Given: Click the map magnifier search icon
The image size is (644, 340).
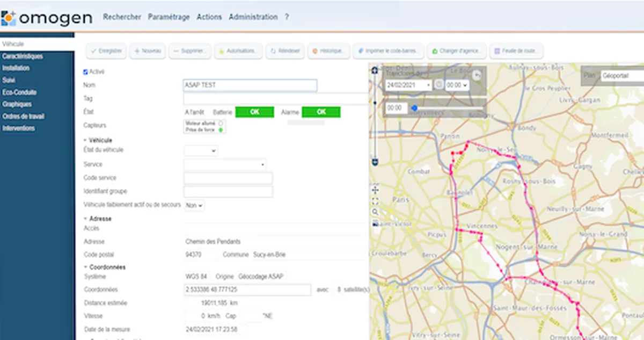Looking at the screenshot, I should (x=375, y=212).
